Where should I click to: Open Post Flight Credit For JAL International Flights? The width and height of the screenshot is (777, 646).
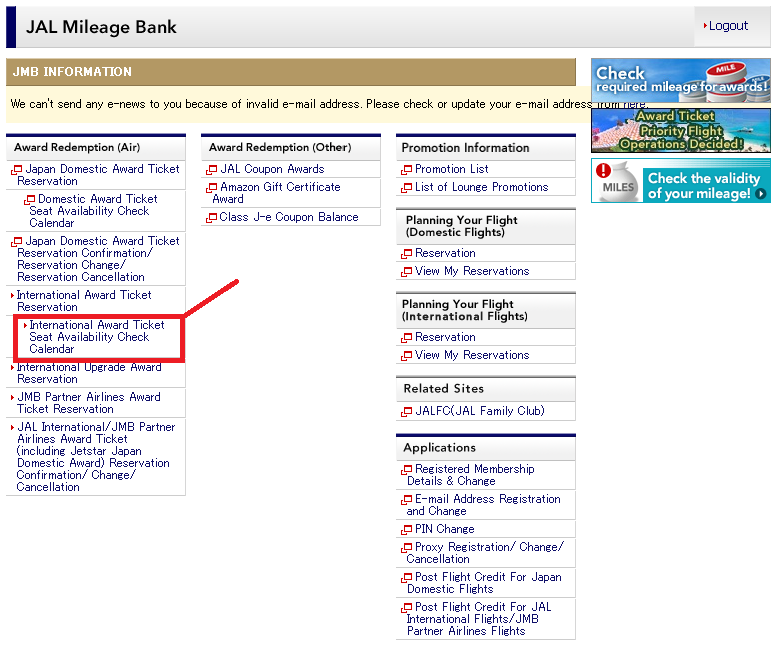(x=479, y=619)
